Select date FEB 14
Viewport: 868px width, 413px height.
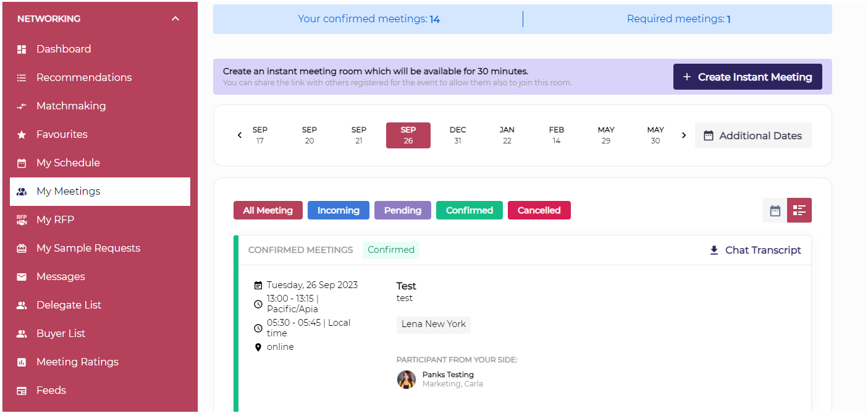(x=557, y=135)
